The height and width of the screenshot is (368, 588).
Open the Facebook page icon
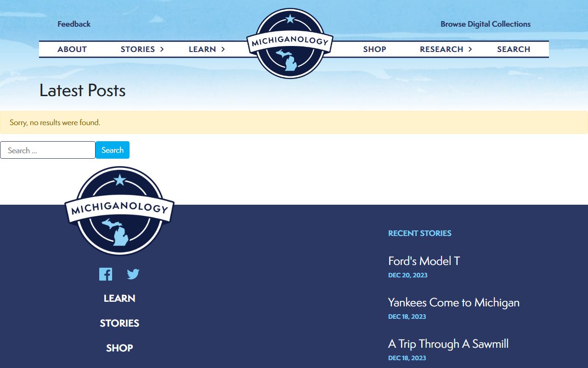point(106,274)
